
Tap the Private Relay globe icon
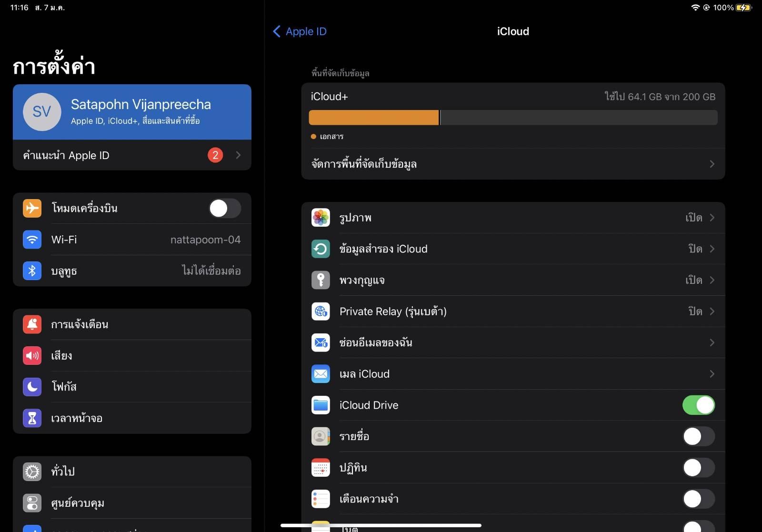321,311
